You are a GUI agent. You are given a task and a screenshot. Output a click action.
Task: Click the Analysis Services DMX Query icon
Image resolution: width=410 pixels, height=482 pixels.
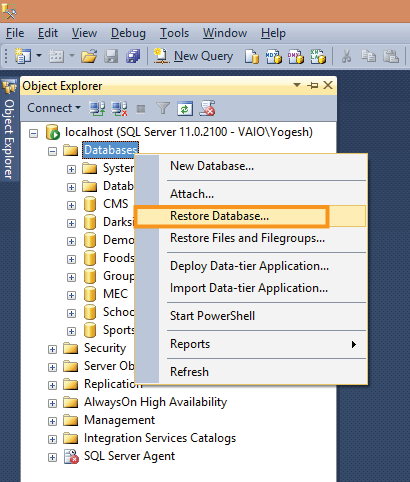[296, 56]
